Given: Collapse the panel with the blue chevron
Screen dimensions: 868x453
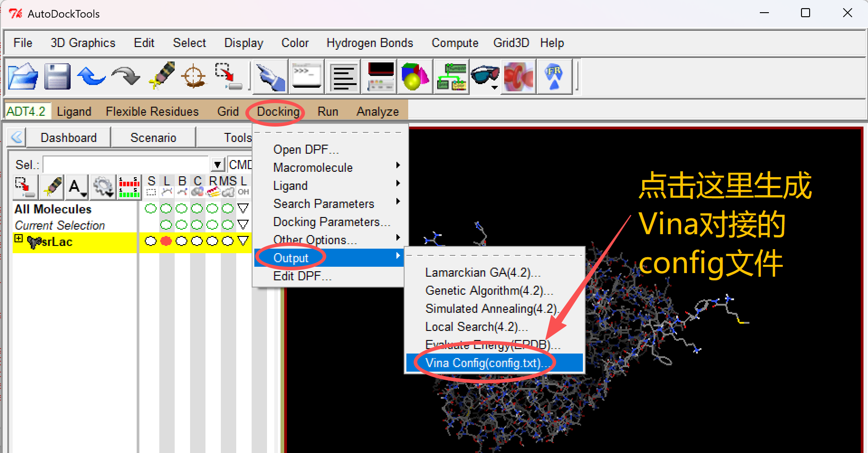Looking at the screenshot, I should click(x=17, y=137).
